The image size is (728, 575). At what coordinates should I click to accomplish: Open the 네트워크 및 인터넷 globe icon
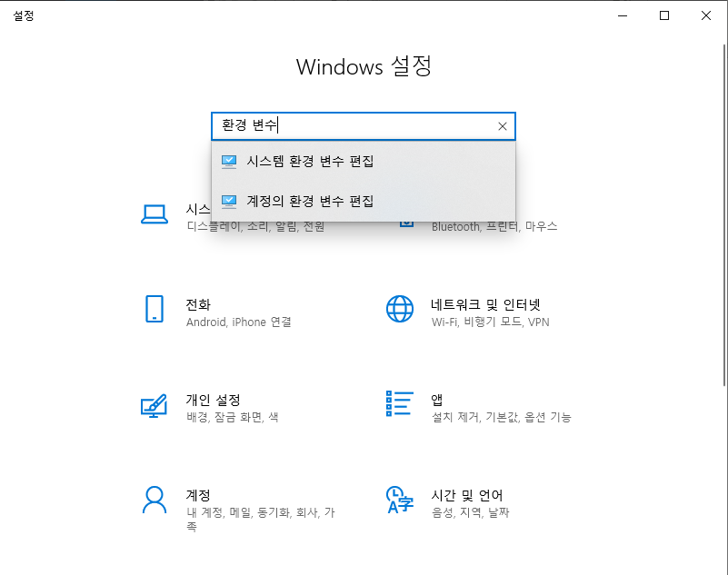tap(400, 309)
